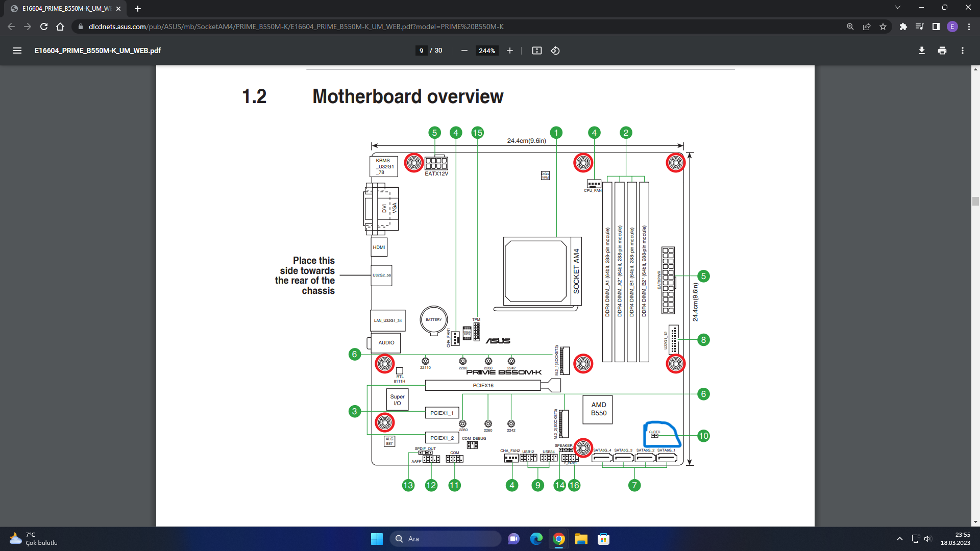The height and width of the screenshot is (551, 980).
Task: Click the green callout number 7
Action: 634,485
